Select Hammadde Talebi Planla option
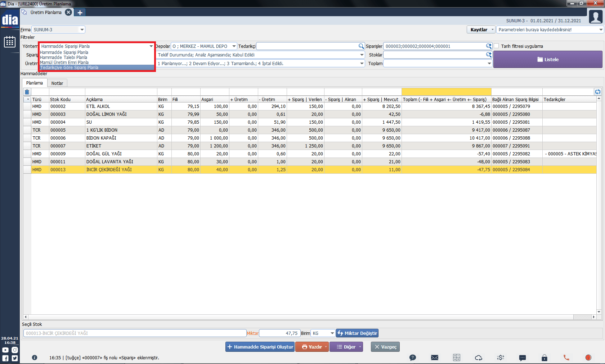605x364 pixels. coord(64,58)
